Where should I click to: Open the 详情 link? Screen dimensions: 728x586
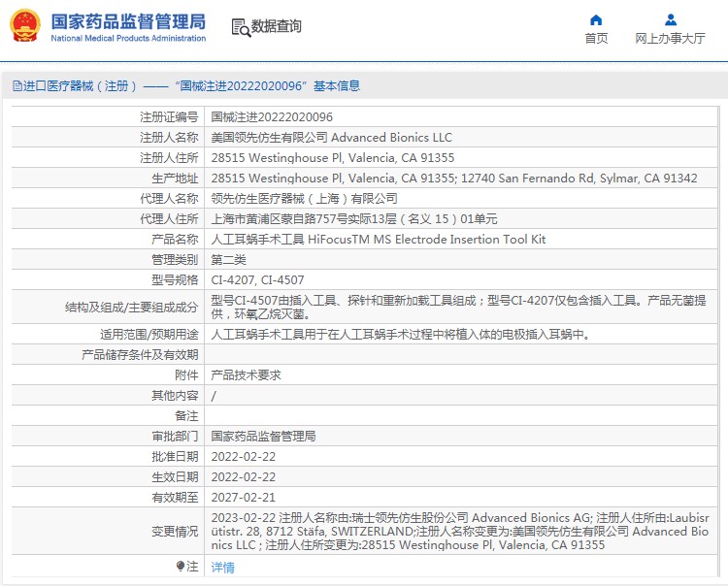[223, 567]
